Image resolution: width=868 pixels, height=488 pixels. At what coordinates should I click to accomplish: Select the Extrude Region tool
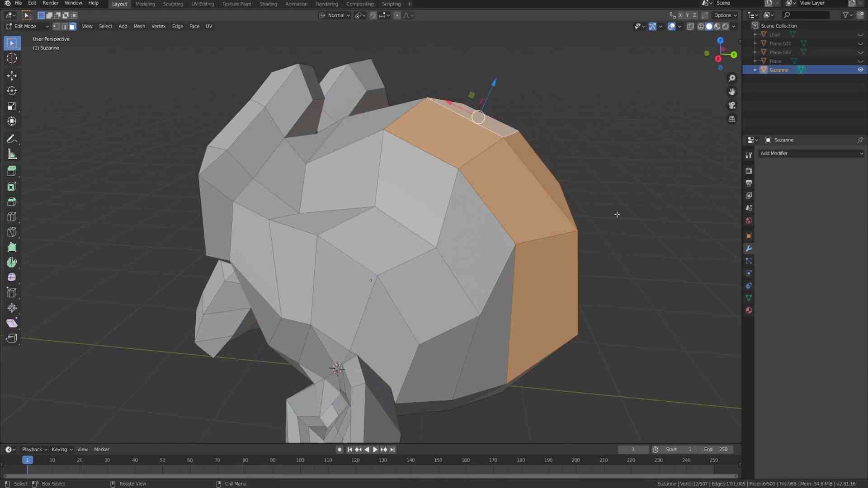pos(12,171)
